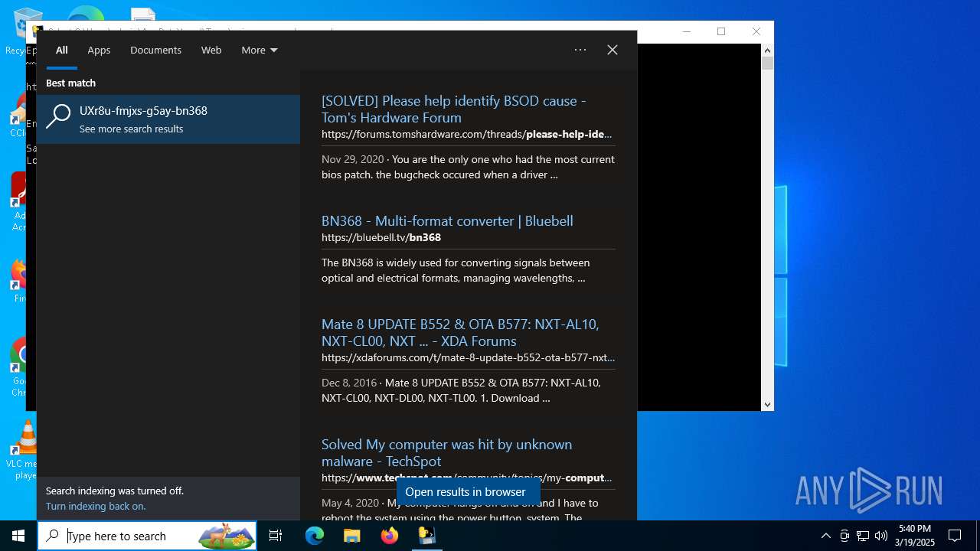Click Search indexing was turned off text
Screen dimensions: 980x551
click(x=115, y=491)
